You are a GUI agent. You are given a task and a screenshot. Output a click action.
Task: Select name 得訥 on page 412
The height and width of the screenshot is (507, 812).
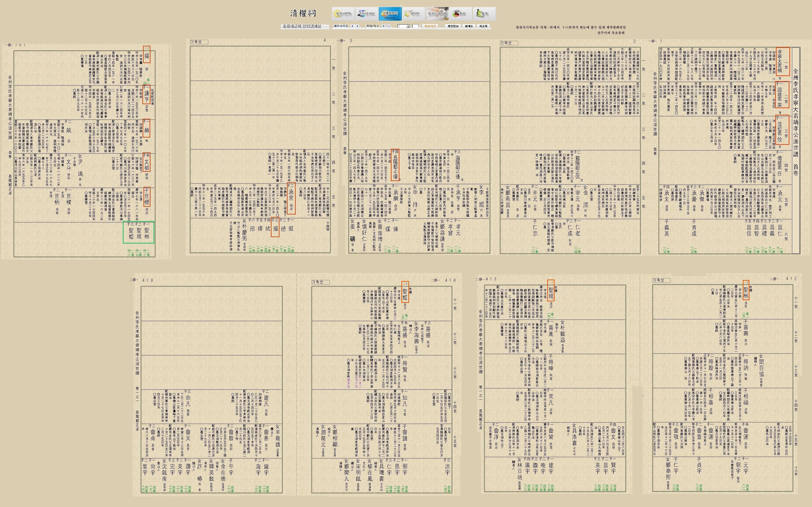click(746, 365)
